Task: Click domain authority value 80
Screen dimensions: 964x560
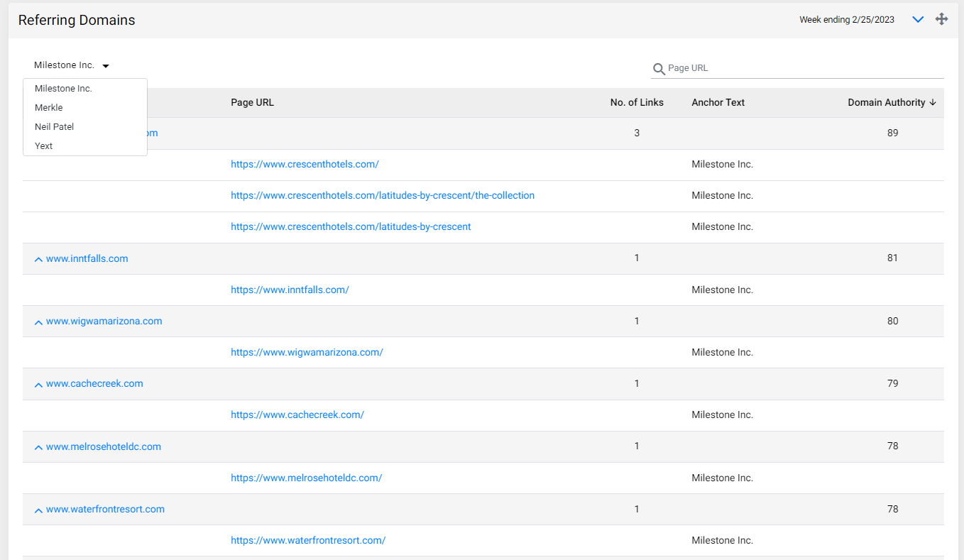Action: click(892, 321)
